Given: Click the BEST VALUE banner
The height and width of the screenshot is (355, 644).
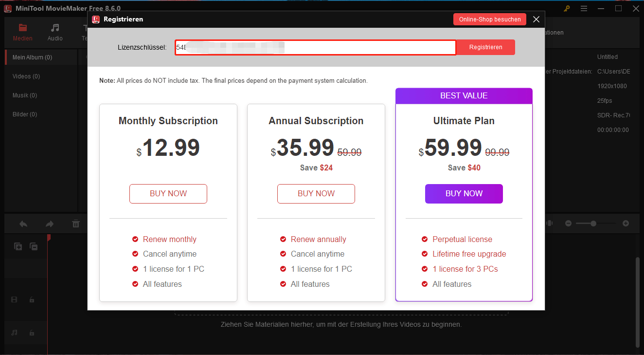Looking at the screenshot, I should tap(464, 96).
